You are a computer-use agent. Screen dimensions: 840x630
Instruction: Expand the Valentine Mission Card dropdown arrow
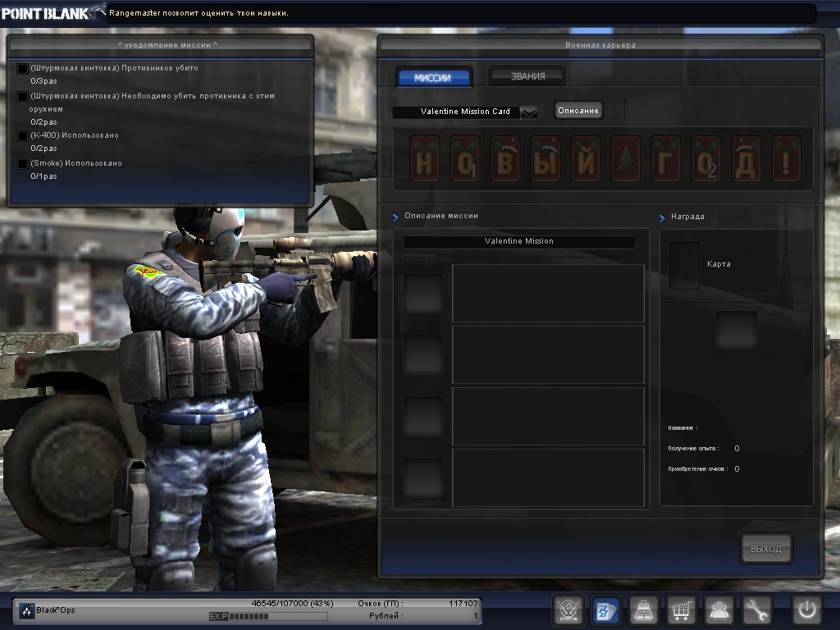pyautogui.click(x=529, y=112)
